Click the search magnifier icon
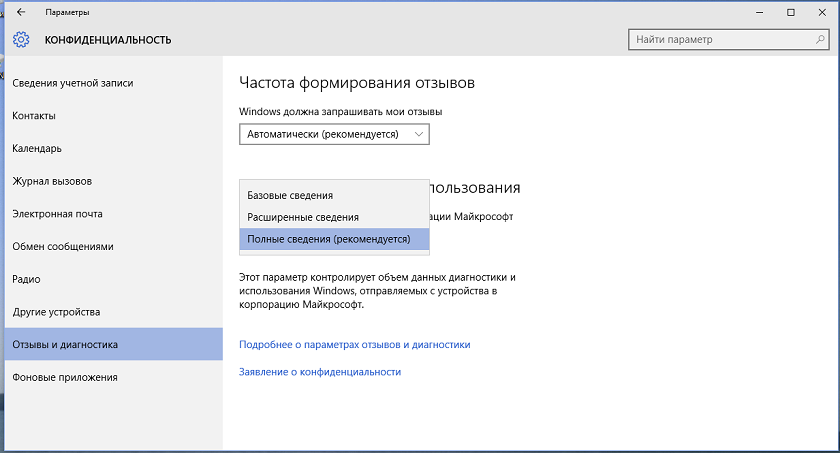This screenshot has width=840, height=453. point(820,39)
